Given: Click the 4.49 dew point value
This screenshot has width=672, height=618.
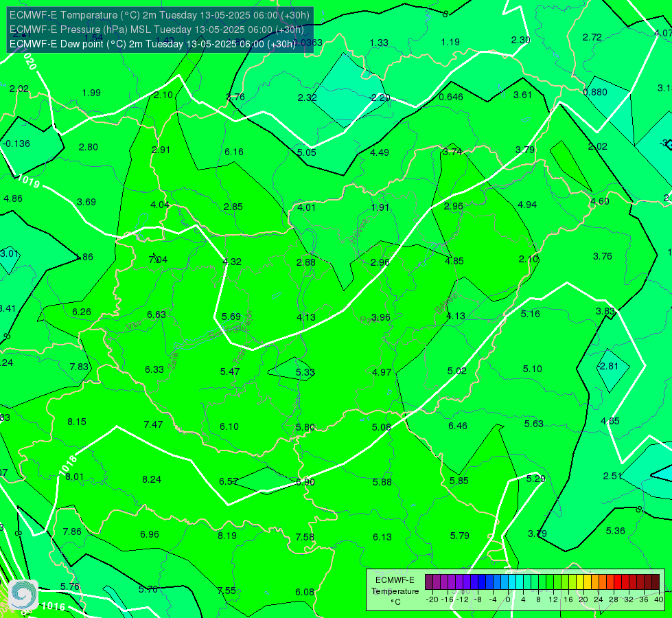Looking at the screenshot, I should (380, 152).
